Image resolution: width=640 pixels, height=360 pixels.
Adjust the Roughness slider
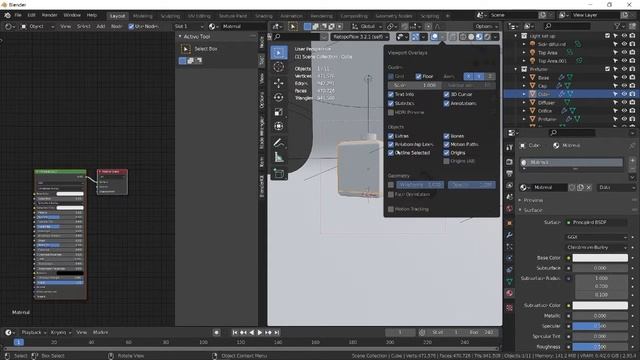[600, 347]
